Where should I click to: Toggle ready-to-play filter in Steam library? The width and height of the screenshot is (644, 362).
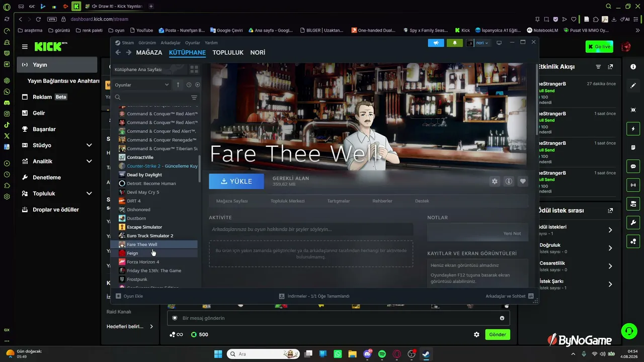tap(197, 85)
